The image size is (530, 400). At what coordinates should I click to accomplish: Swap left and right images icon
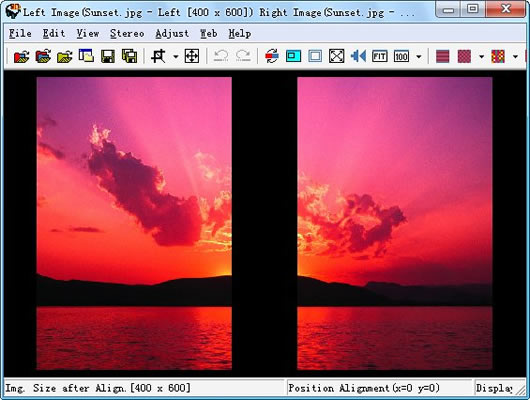pos(272,56)
